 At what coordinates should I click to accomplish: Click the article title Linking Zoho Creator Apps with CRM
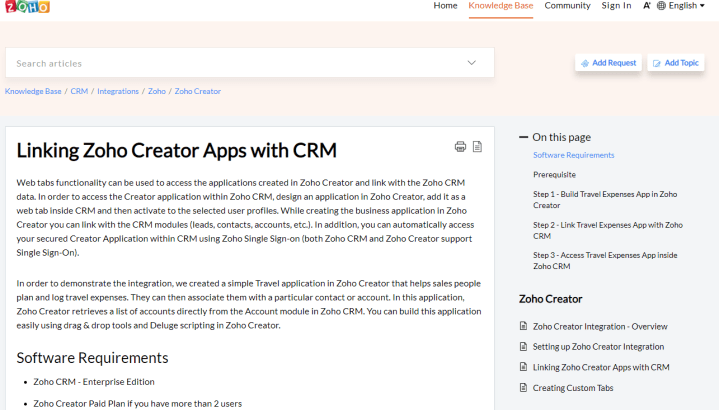coord(177,150)
